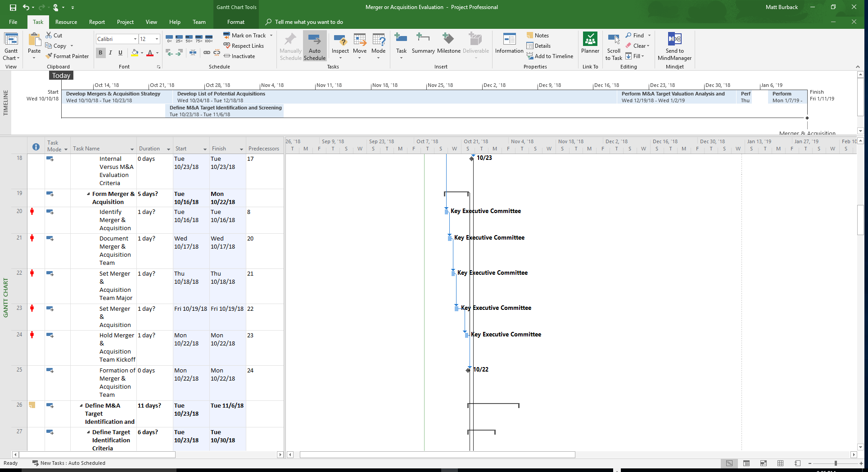Collapse the Form Merger & Acquisition summary task

point(88,194)
